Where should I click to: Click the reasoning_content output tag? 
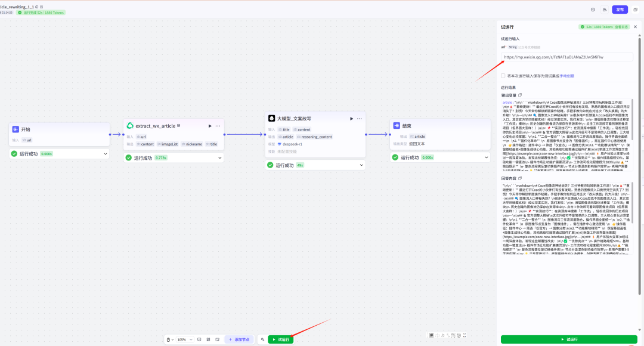pyautogui.click(x=314, y=137)
